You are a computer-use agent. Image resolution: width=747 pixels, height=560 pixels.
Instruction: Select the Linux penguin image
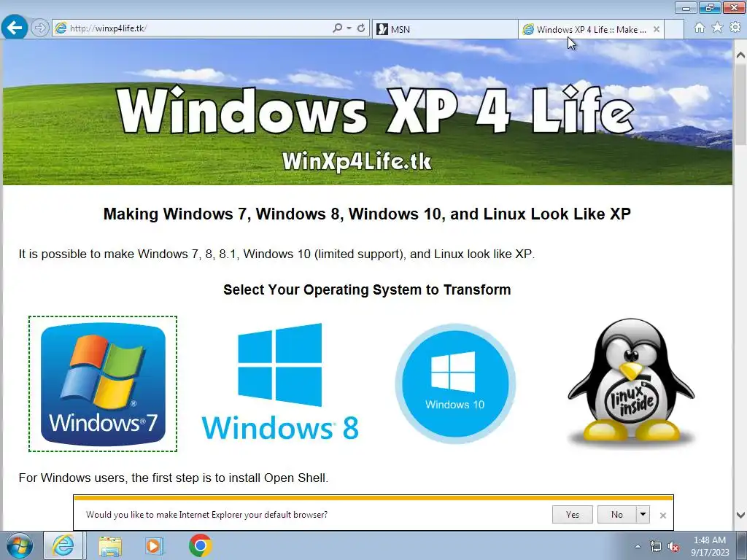click(x=631, y=384)
